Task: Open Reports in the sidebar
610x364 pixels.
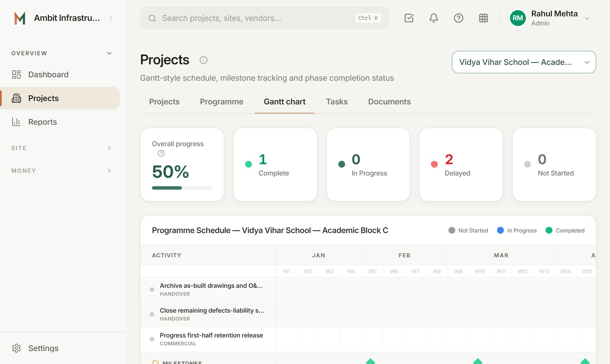Action: tap(60, 122)
